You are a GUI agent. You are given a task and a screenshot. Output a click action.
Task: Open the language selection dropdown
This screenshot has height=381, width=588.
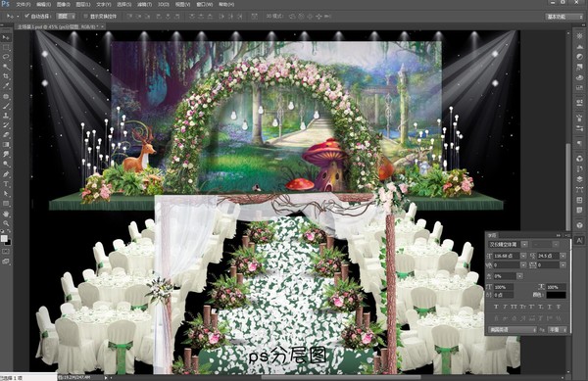pos(513,330)
